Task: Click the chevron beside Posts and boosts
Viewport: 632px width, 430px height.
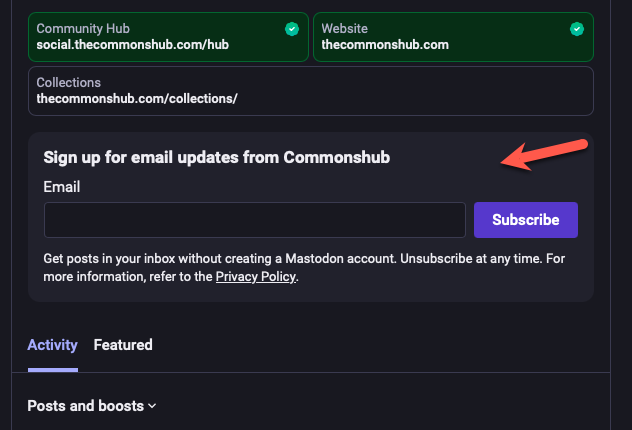Action: 152,406
